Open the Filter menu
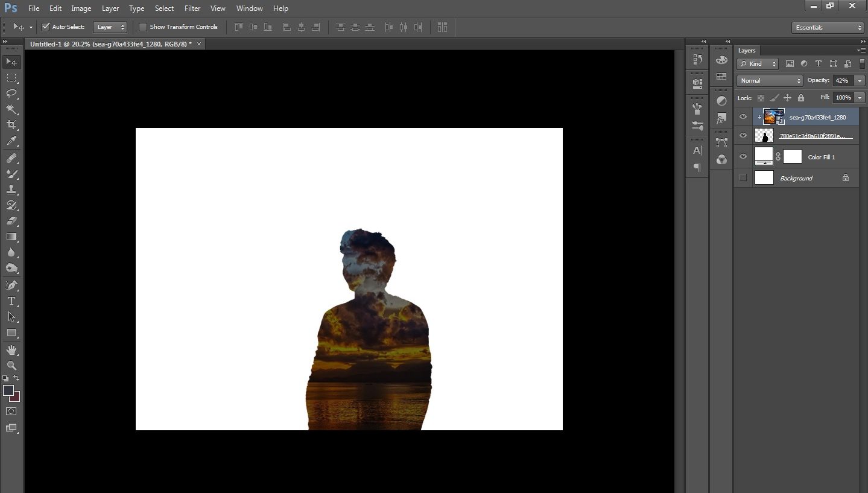This screenshot has width=868, height=493. pos(192,8)
